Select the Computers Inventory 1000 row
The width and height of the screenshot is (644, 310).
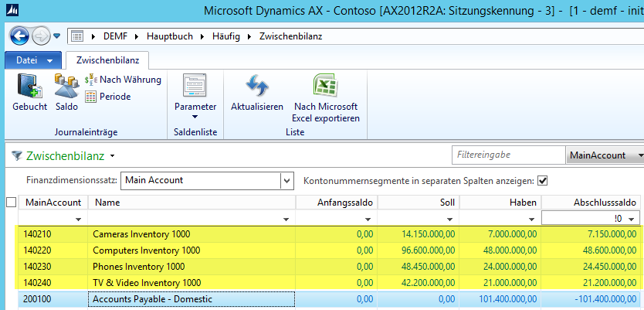(146, 250)
